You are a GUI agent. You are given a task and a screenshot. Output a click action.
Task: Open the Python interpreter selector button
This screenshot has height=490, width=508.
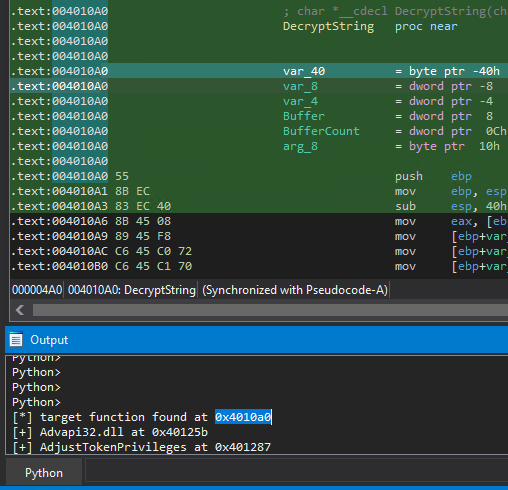[44, 473]
